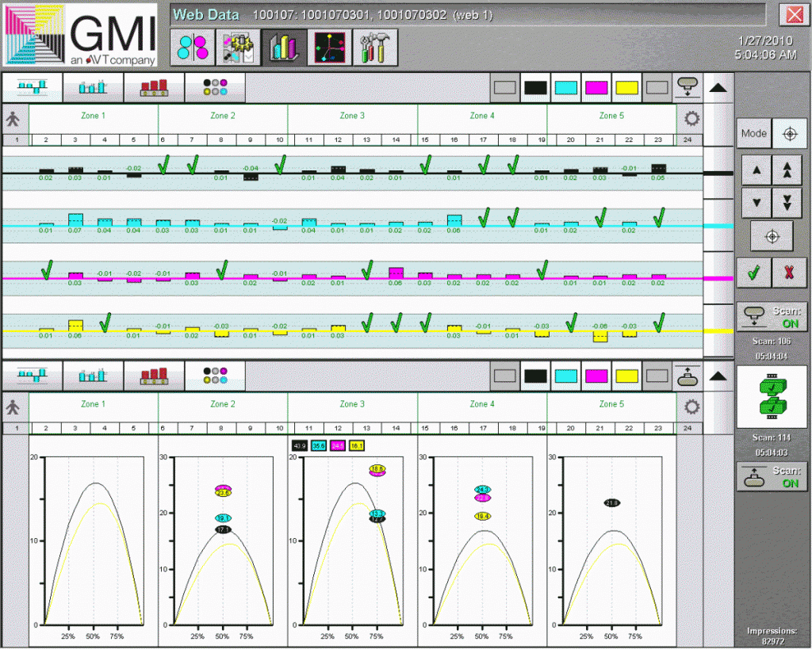Select color dots tab in upper panel

click(x=215, y=87)
